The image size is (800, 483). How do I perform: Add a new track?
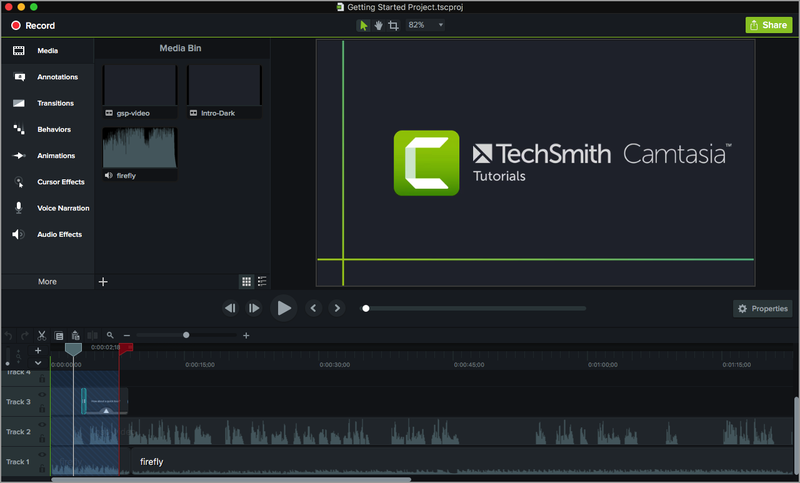pos(38,350)
